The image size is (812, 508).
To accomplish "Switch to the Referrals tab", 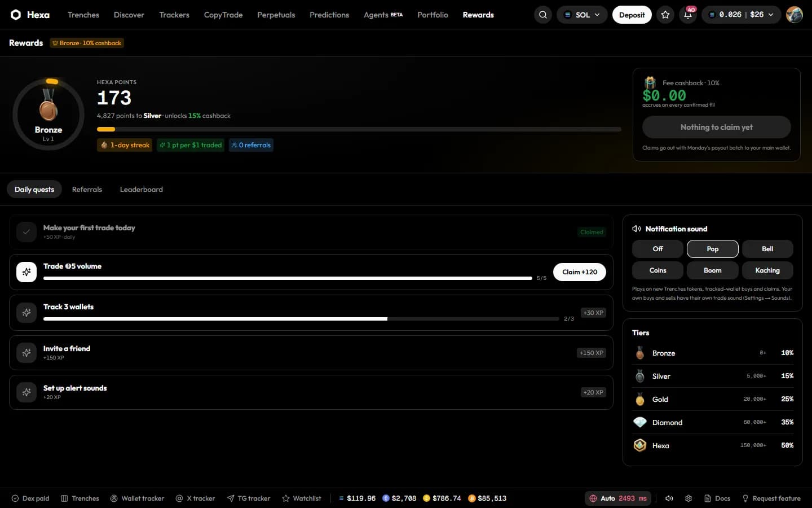I will coord(87,190).
